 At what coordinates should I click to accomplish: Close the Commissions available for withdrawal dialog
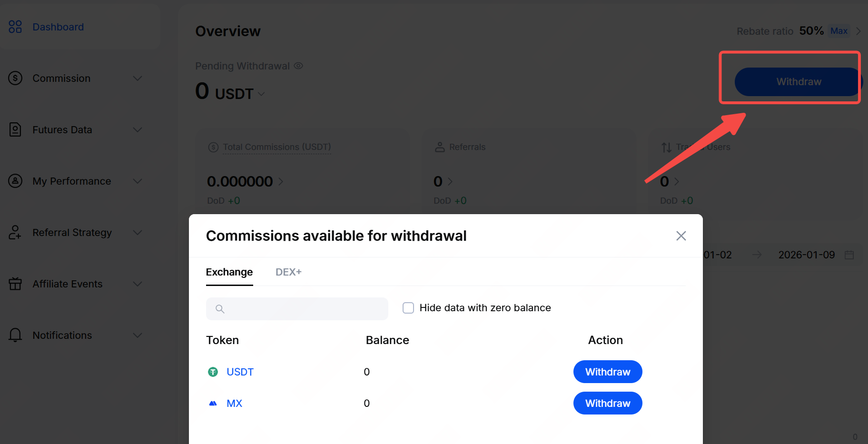click(681, 236)
